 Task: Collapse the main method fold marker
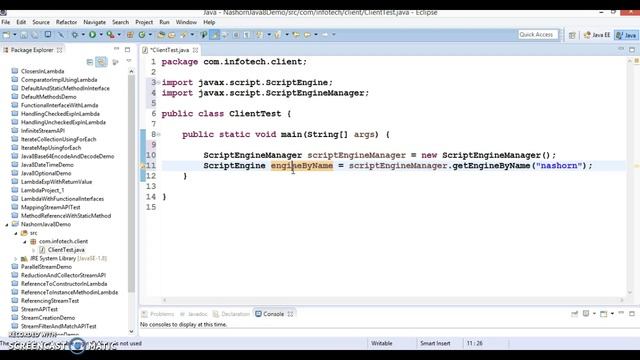pos(159,134)
